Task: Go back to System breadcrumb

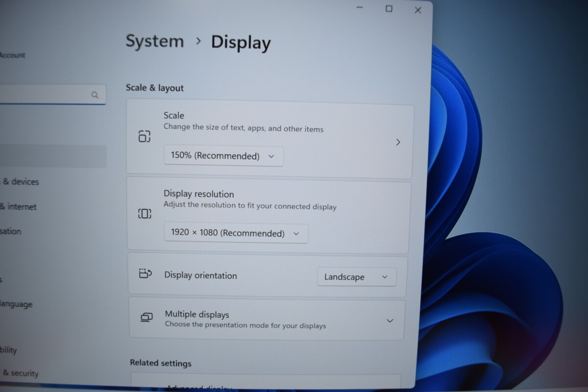Action: click(155, 41)
